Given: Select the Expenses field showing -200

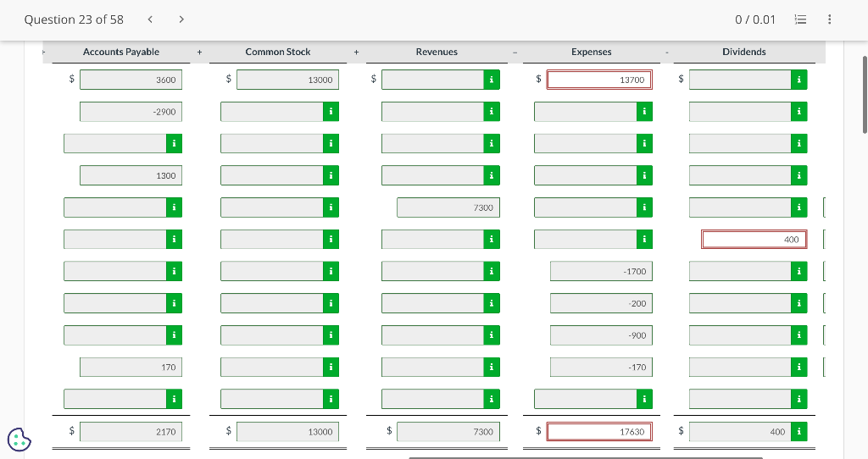Looking at the screenshot, I should (x=601, y=304).
